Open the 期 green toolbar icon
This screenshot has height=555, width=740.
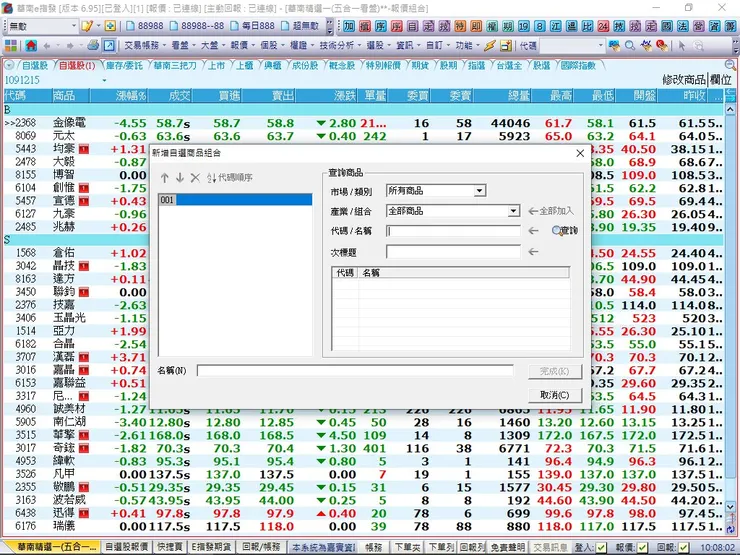tap(508, 26)
